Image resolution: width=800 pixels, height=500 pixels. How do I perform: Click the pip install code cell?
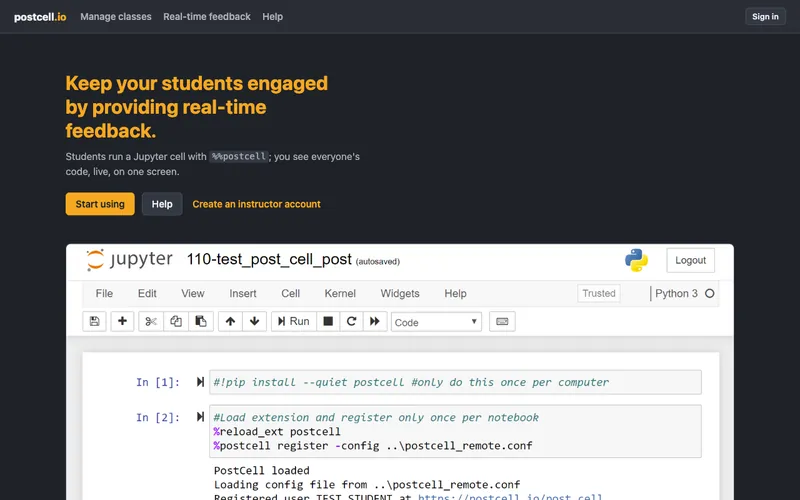tap(455, 382)
